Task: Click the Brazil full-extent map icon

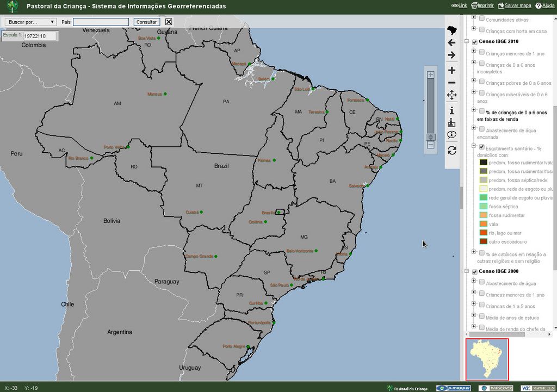Action: tap(451, 30)
